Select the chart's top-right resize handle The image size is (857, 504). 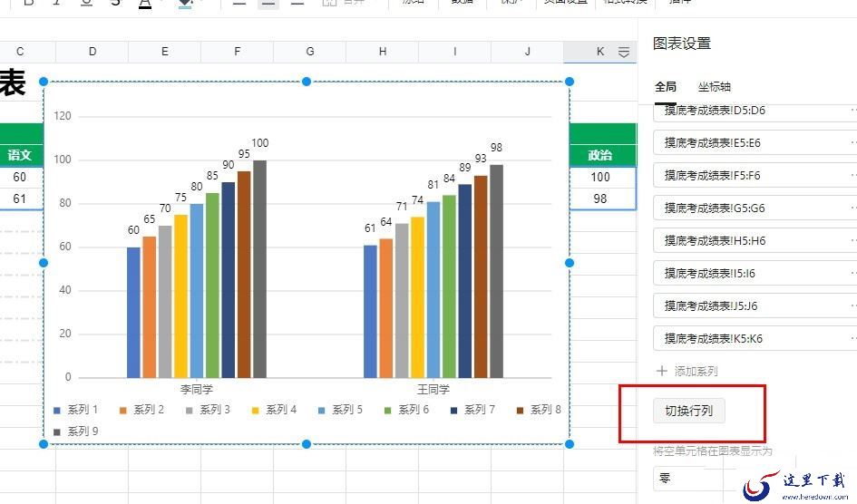click(570, 82)
